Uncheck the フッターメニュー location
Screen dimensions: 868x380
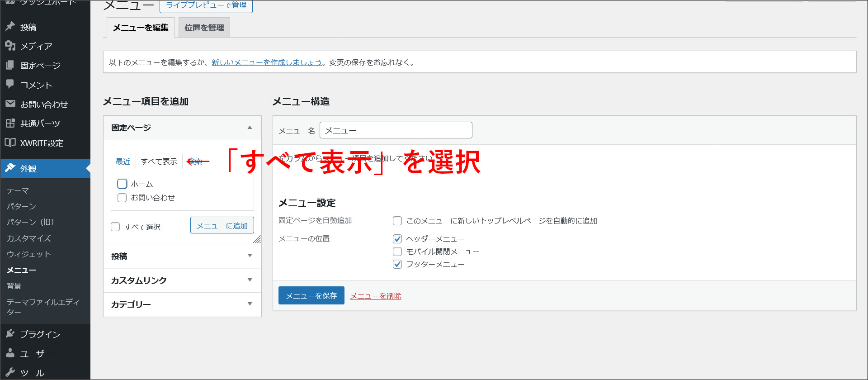coord(397,264)
